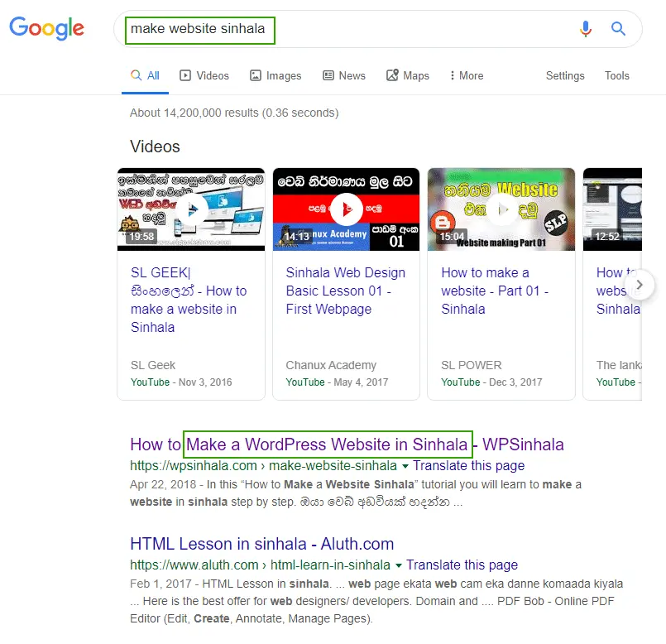
Task: Open HTML Lesson in sinhala Aluth.com result
Action: pos(261,544)
